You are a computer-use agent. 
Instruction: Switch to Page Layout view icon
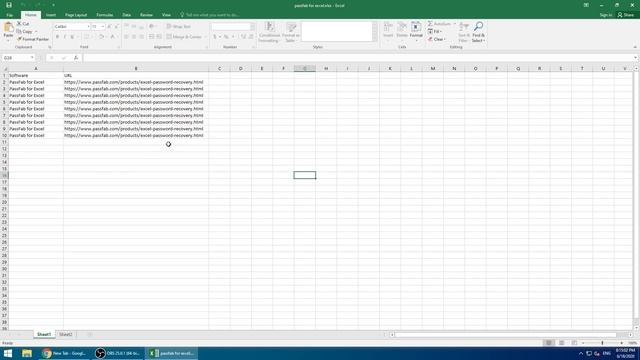(562, 343)
